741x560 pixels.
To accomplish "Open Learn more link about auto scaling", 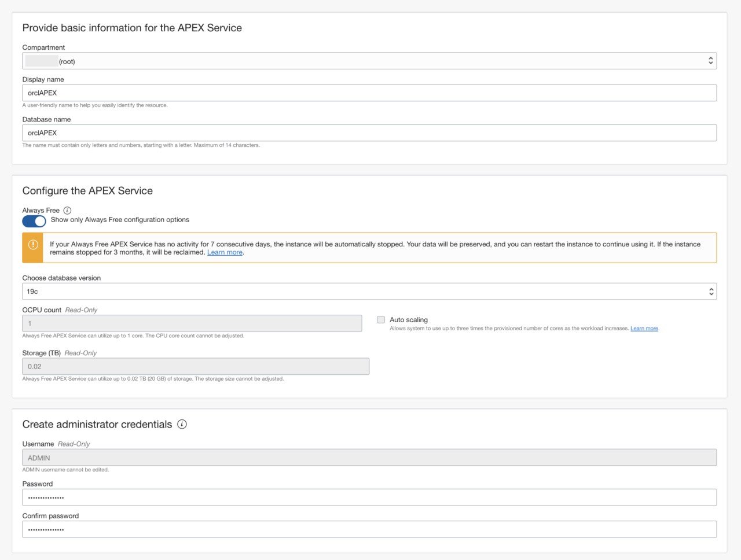I will tap(644, 329).
